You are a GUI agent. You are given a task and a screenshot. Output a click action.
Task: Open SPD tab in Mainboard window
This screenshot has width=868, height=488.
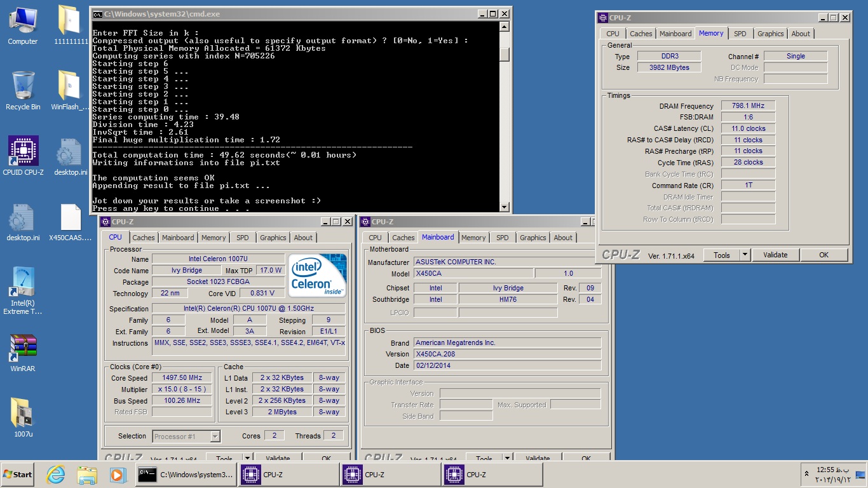(x=503, y=238)
